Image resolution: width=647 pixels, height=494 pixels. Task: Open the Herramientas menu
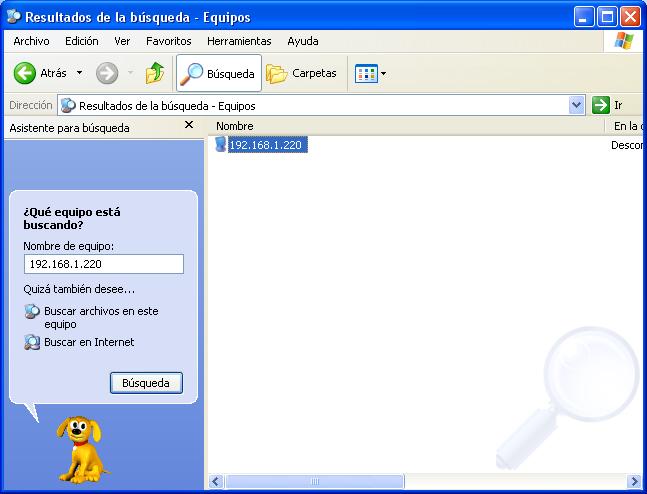coord(239,41)
